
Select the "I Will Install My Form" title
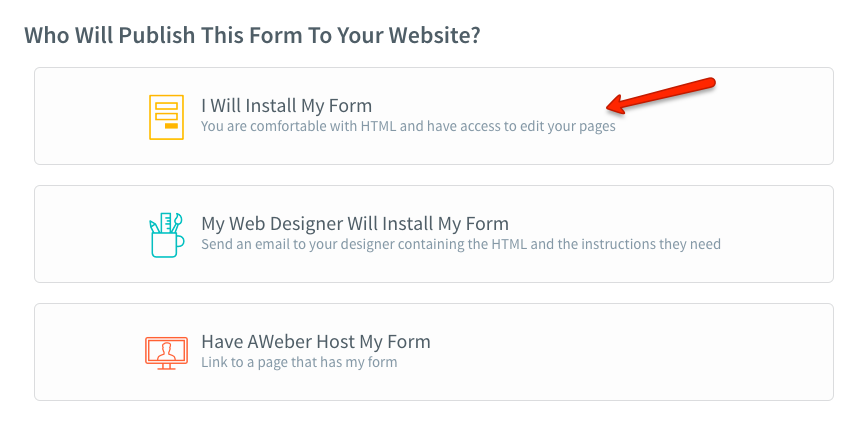point(286,106)
